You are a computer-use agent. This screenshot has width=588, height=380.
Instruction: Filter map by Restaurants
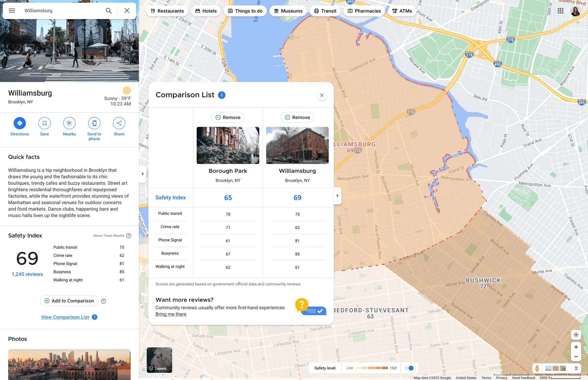tap(167, 11)
